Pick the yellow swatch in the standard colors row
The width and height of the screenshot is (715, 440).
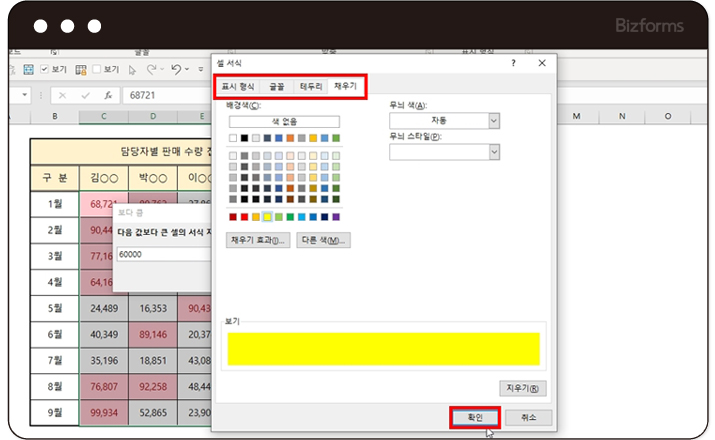(x=267, y=217)
